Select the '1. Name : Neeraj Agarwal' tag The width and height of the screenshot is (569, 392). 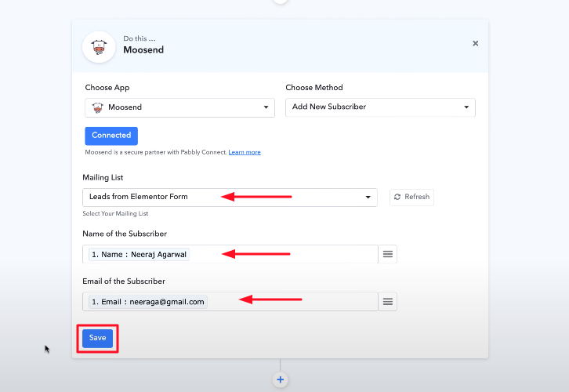pyautogui.click(x=139, y=255)
